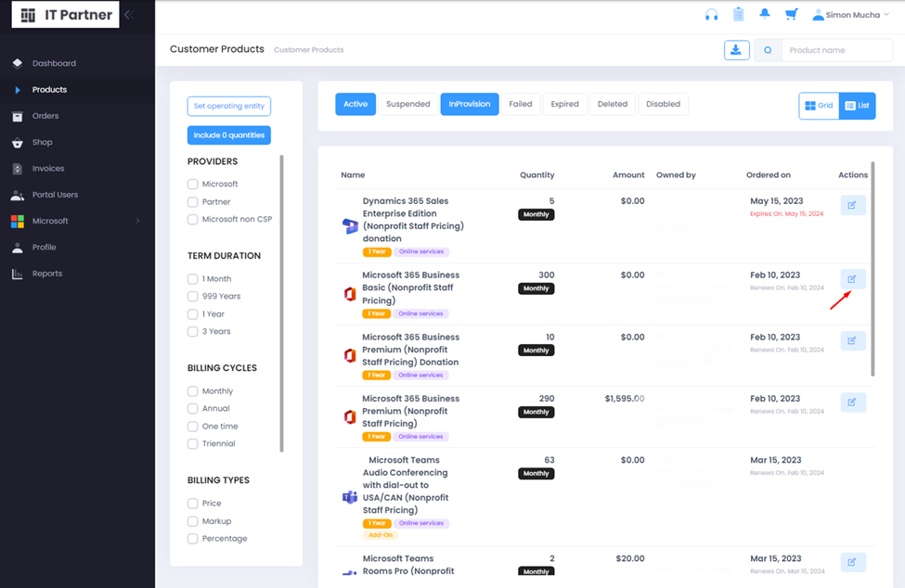
Task: Click Customer Products breadcrumb link
Action: click(309, 50)
